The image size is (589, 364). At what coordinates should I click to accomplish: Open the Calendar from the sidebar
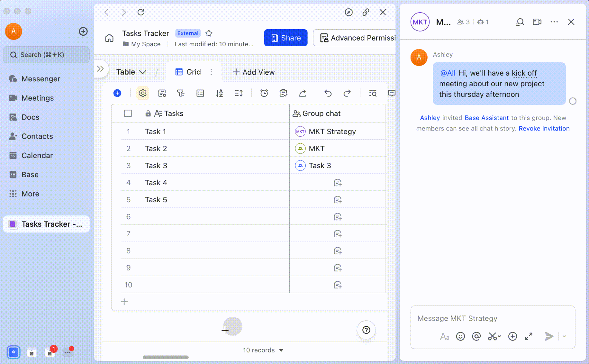coord(37,155)
